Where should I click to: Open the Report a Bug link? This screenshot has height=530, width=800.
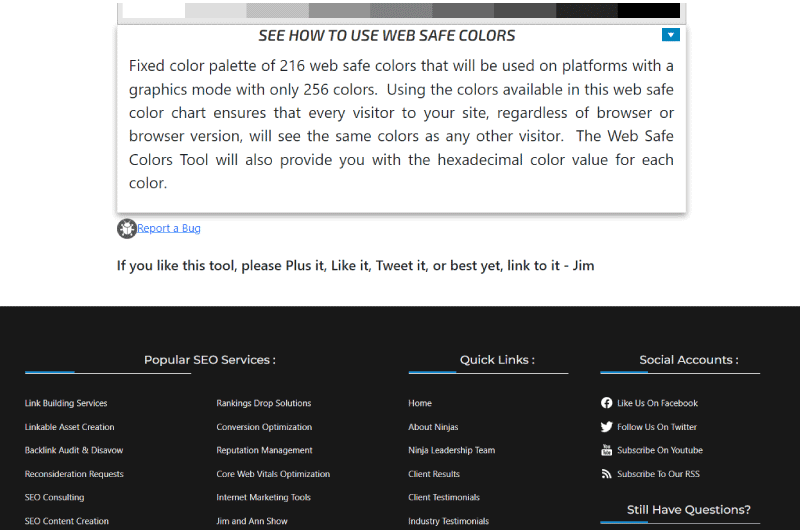169,228
